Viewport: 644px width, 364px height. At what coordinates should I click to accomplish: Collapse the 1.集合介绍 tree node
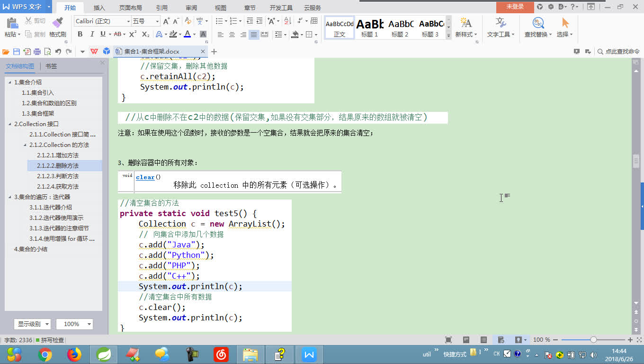[x=10, y=82]
